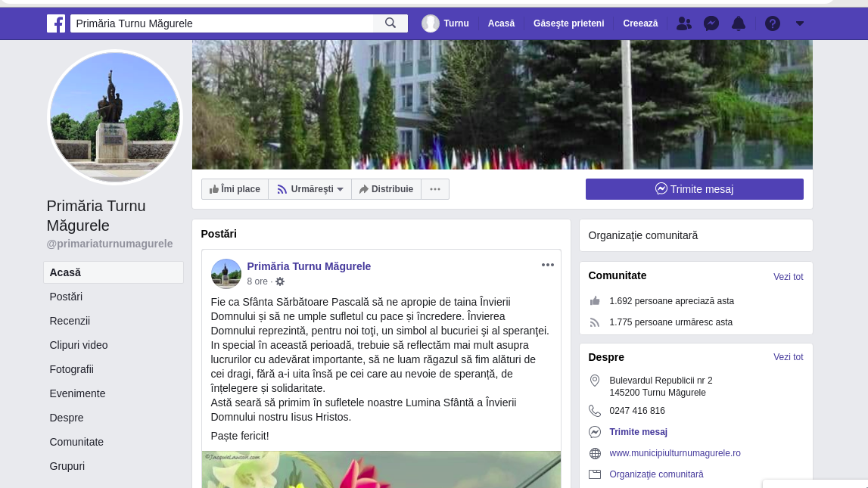
Task: Click the Distribuie button
Action: (387, 189)
